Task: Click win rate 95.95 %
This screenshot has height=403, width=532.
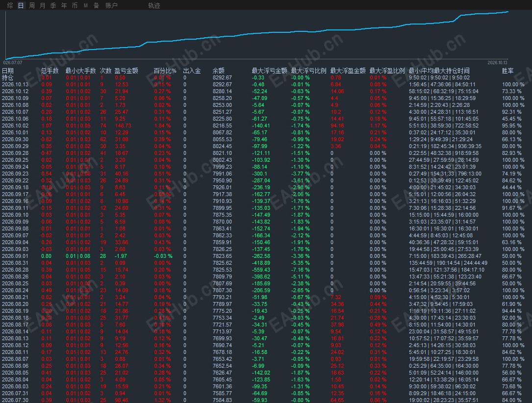Action: click(511, 126)
